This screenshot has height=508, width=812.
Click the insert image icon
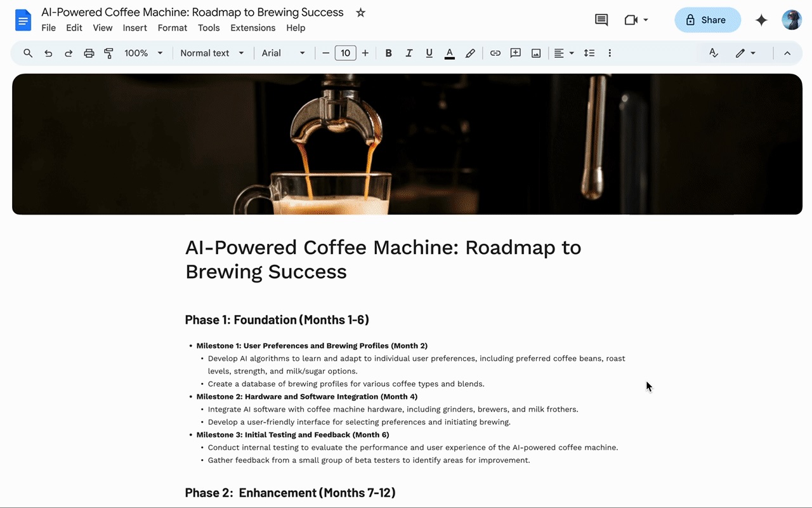(536, 53)
